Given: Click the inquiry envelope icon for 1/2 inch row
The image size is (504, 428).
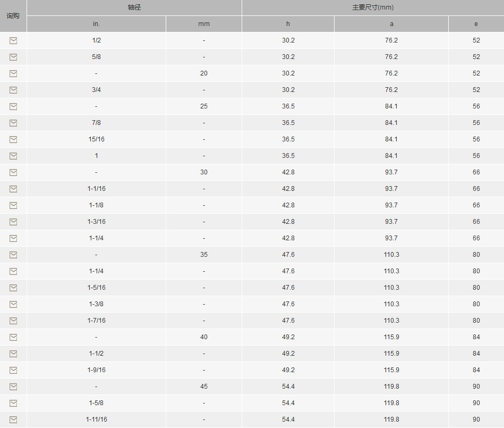Looking at the screenshot, I should [13, 40].
